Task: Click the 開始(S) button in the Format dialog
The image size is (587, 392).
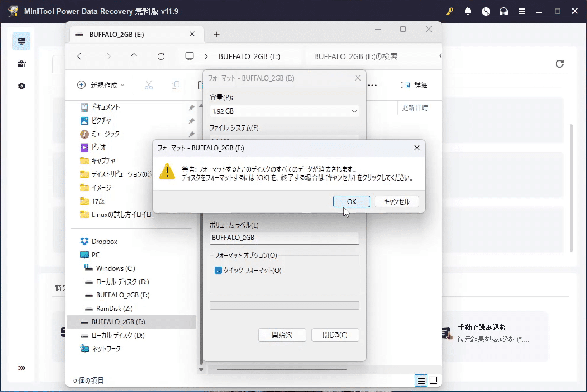Action: coord(282,335)
